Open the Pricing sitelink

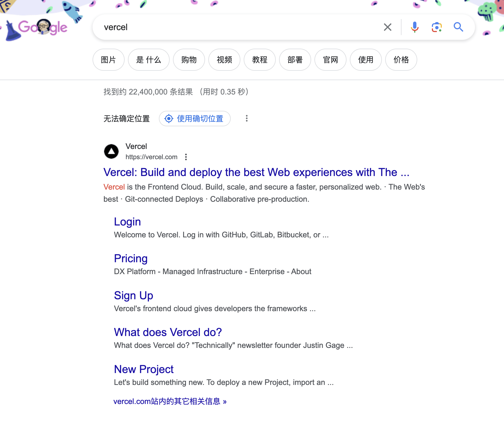point(131,259)
